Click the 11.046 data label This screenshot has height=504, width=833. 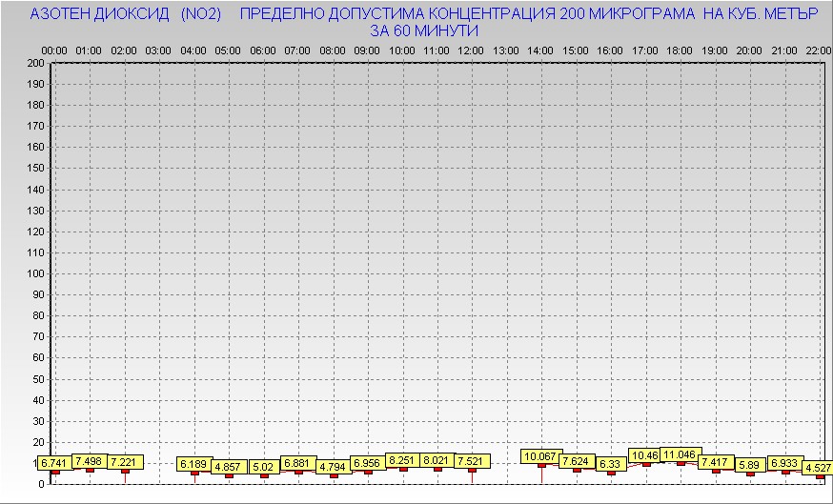coord(681,454)
